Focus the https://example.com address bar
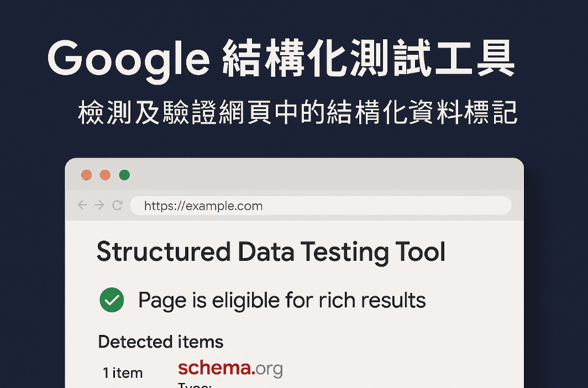Viewport: 588px width, 388px height. (321, 206)
